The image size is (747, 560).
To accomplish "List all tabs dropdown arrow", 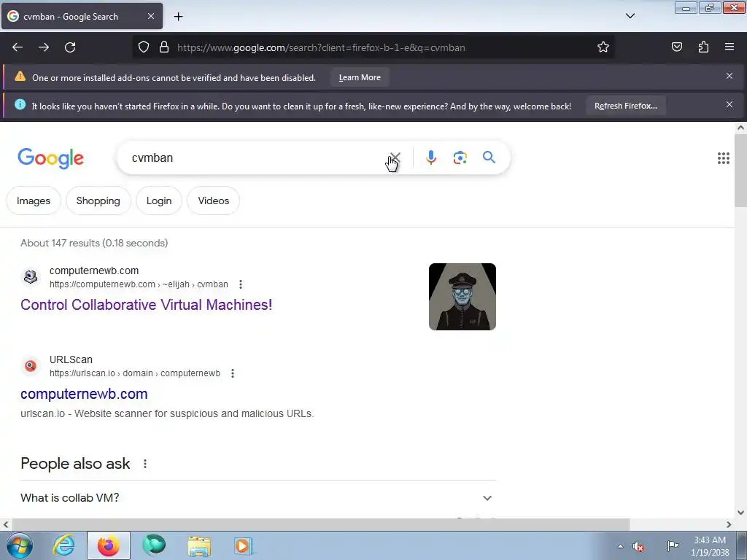I will point(630,16).
